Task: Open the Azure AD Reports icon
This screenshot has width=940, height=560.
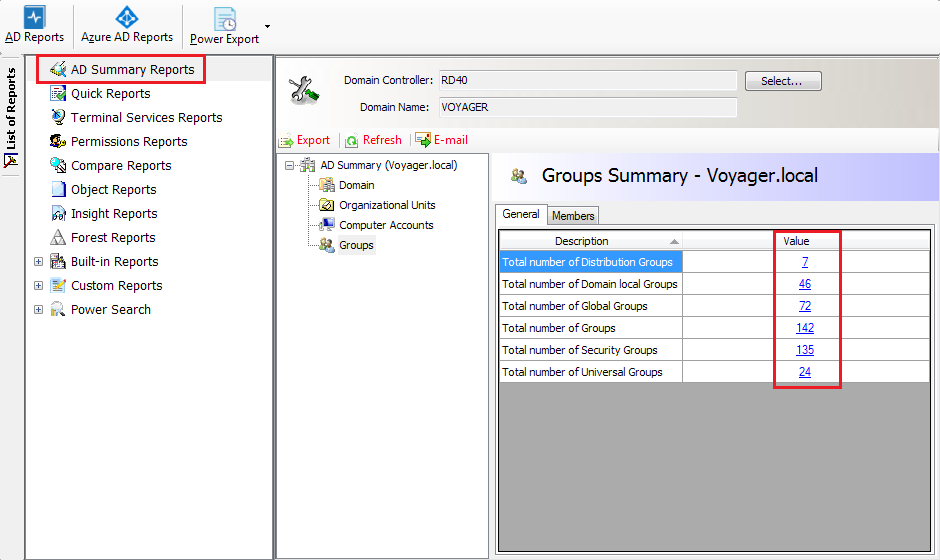Action: [126, 17]
